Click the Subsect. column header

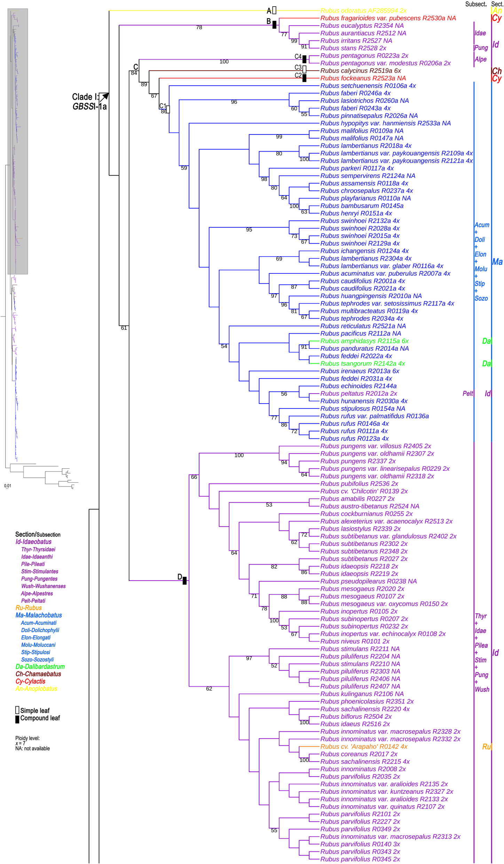[476, 4]
